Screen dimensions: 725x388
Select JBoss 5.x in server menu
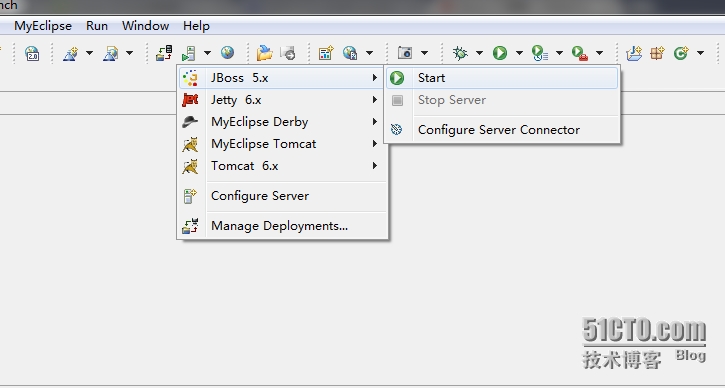click(282, 78)
